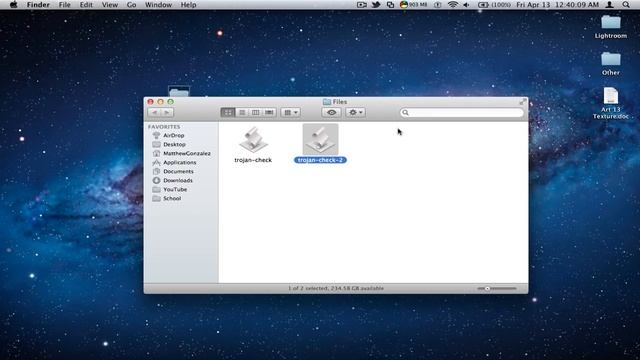640x360 pixels.
Task: Select the trojan-check file icon
Action: point(253,140)
